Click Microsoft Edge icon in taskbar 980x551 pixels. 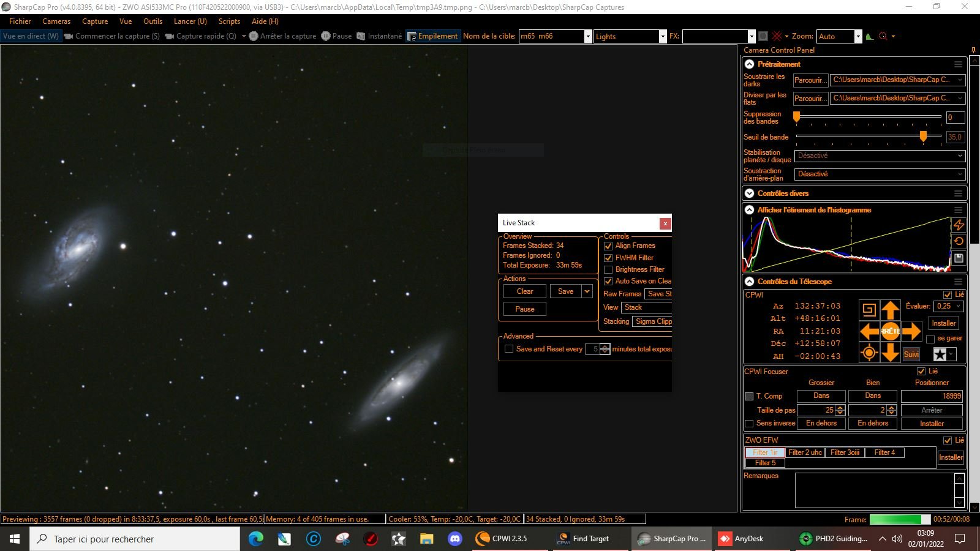pyautogui.click(x=256, y=539)
